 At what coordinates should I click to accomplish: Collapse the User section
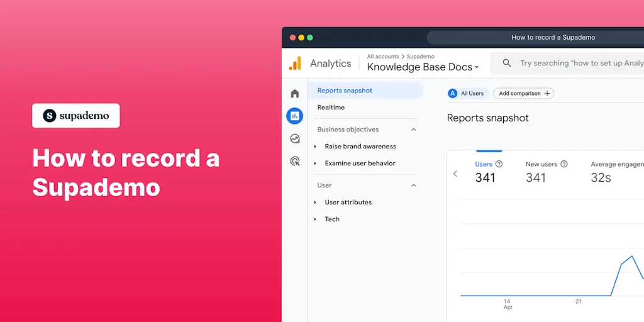[x=413, y=186]
